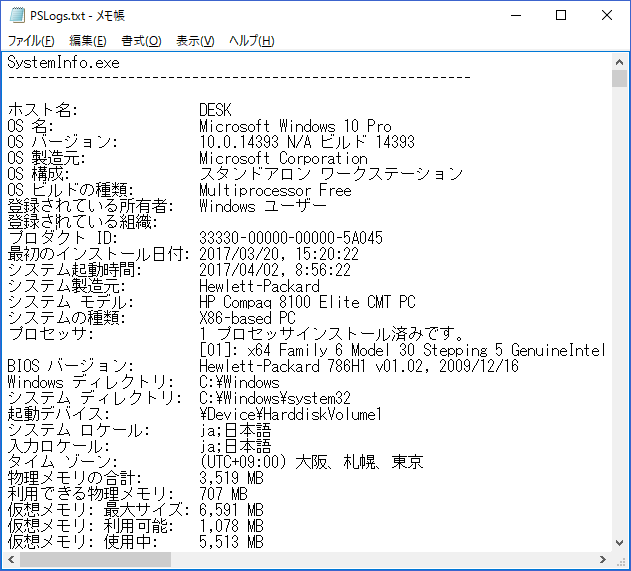Click the Notepad icon in the title bar
The height and width of the screenshot is (571, 631).
(x=17, y=15)
